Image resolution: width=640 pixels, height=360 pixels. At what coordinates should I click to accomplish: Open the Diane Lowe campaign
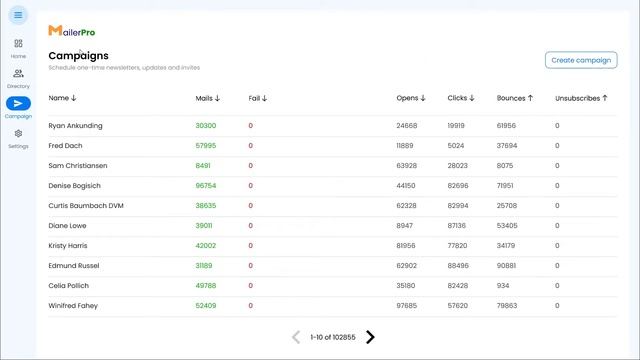(67, 226)
